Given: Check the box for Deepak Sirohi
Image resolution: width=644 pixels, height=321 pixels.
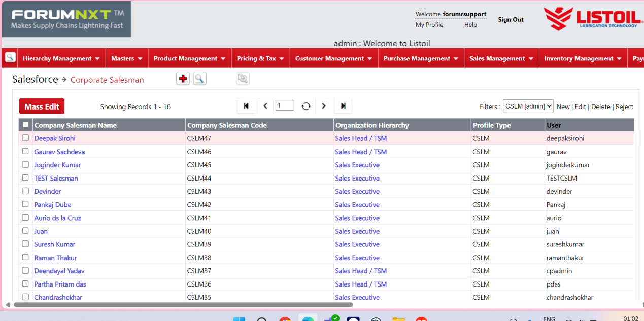Looking at the screenshot, I should coord(25,138).
